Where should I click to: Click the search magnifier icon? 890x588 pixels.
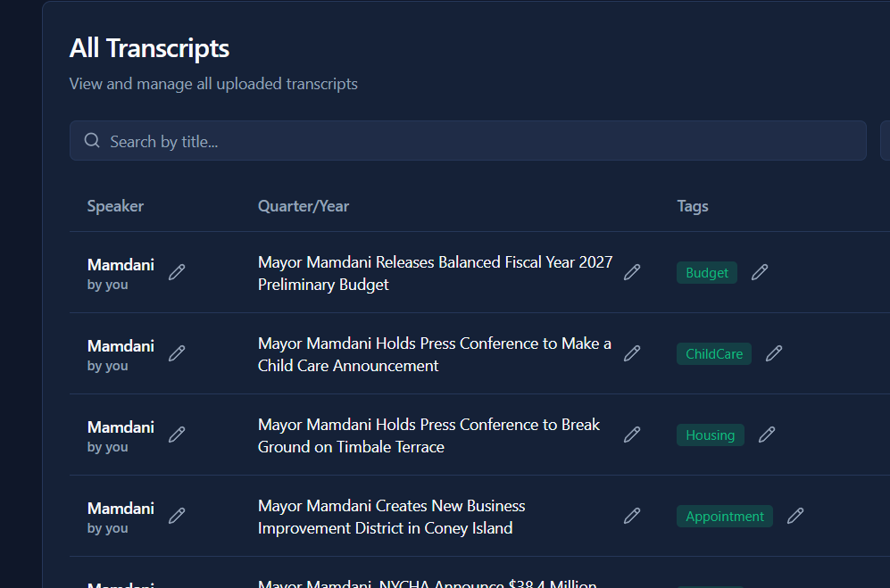click(x=92, y=140)
